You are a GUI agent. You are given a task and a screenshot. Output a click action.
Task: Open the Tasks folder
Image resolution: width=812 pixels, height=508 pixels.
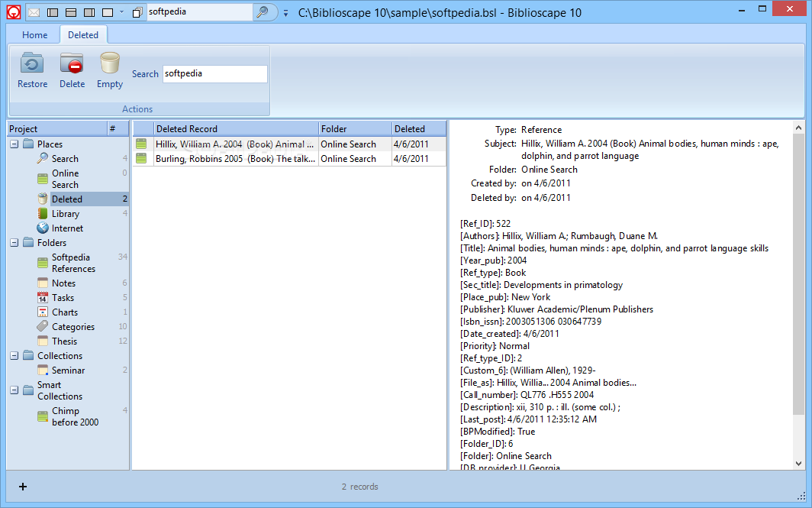(x=63, y=298)
